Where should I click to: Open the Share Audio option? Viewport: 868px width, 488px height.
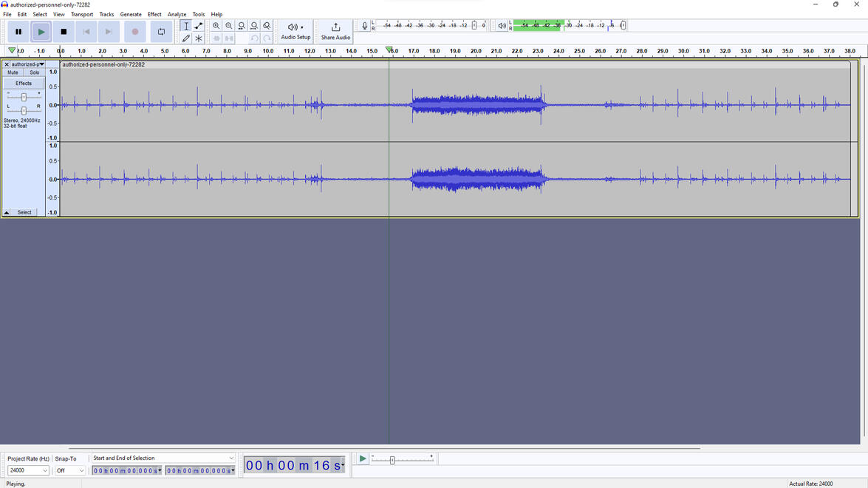[x=335, y=31]
